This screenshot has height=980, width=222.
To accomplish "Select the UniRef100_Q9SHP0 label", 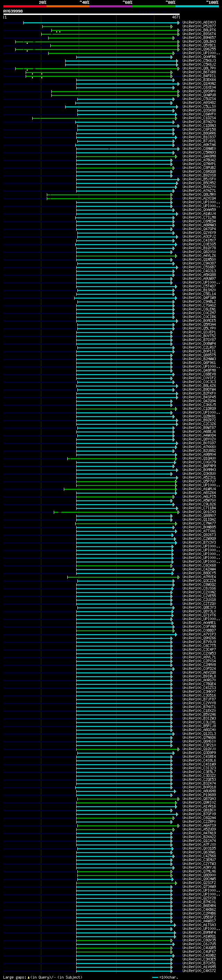I will 199,91.
